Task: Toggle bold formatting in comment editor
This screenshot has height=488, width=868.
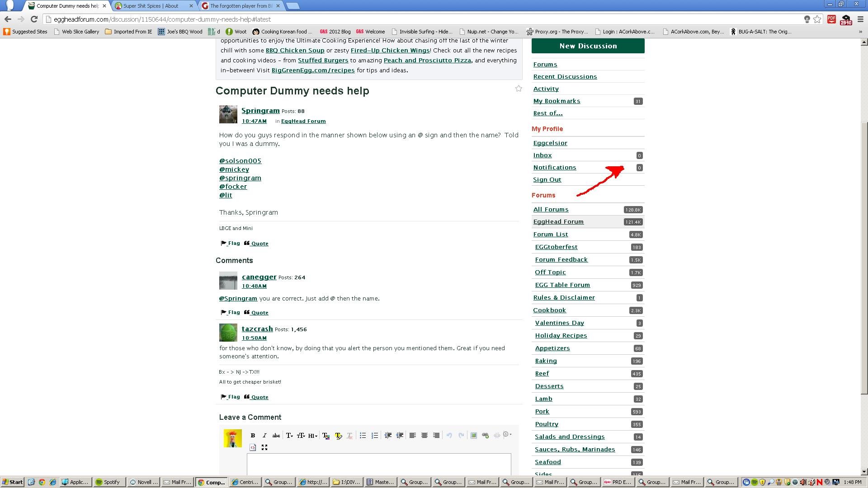Action: [x=253, y=436]
